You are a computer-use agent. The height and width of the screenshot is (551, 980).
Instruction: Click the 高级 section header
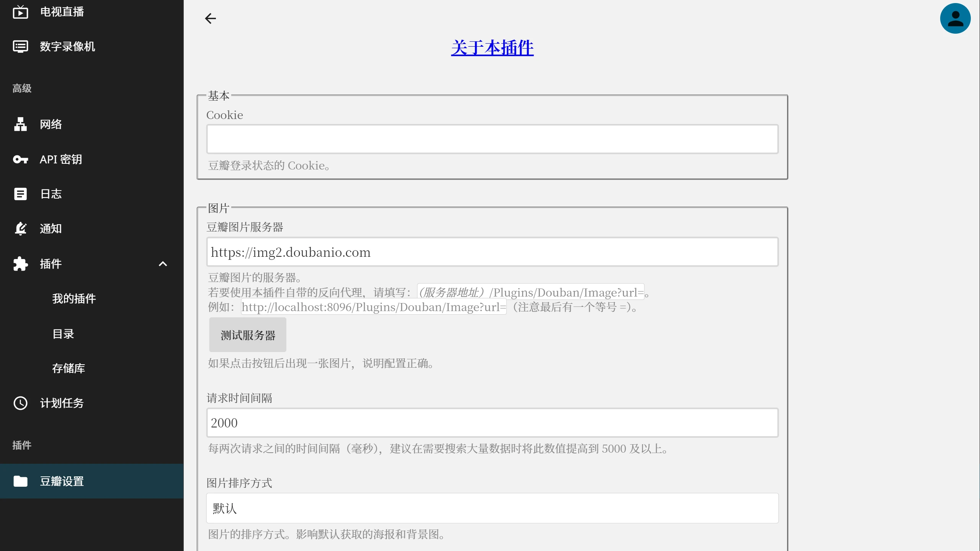(22, 88)
